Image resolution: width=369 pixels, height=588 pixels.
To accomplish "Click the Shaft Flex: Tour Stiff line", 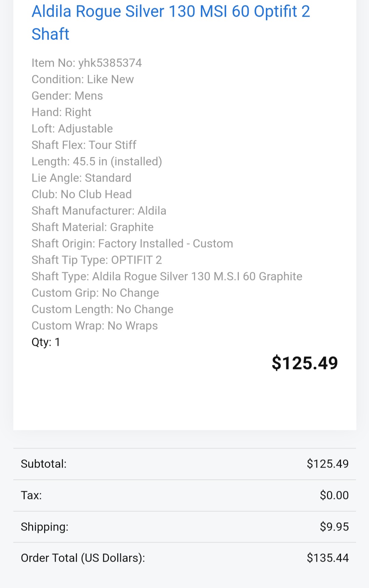I will (84, 145).
